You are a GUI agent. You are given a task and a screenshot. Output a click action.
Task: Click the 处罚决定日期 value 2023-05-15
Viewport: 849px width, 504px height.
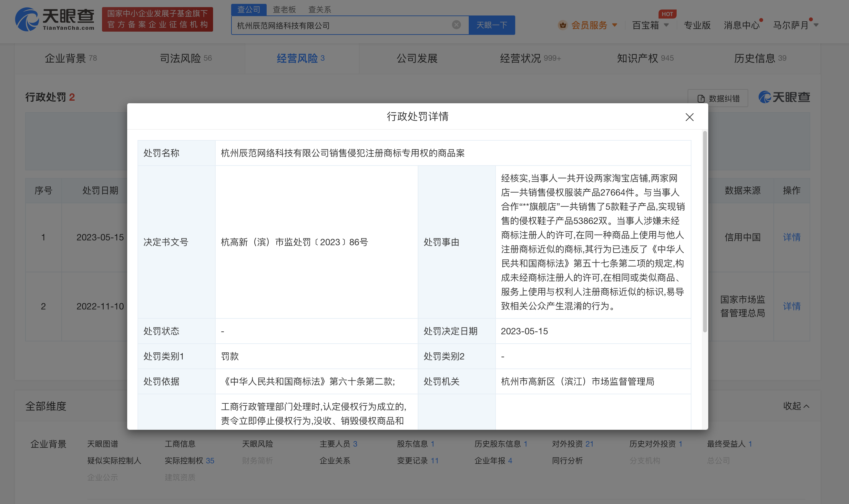pyautogui.click(x=524, y=331)
